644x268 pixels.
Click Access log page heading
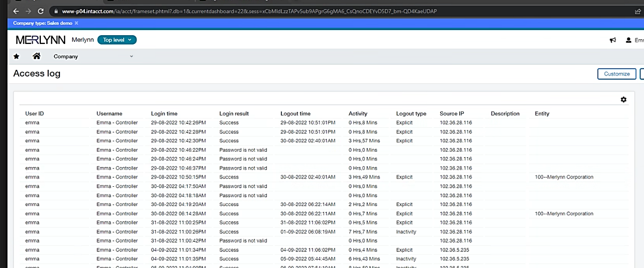click(x=37, y=73)
